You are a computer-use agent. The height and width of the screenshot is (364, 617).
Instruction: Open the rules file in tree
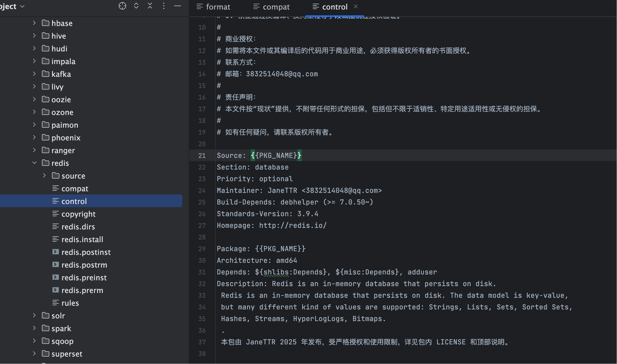tap(70, 303)
